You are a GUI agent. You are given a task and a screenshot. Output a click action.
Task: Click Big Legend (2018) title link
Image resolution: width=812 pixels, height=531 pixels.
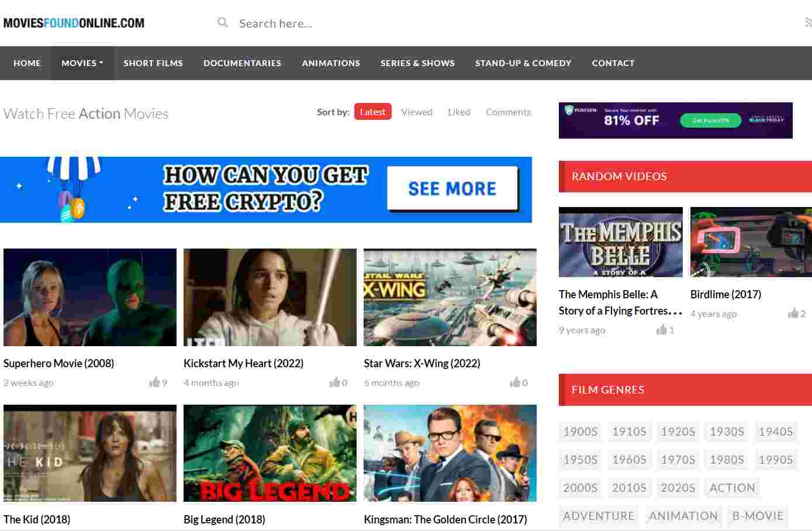224,519
